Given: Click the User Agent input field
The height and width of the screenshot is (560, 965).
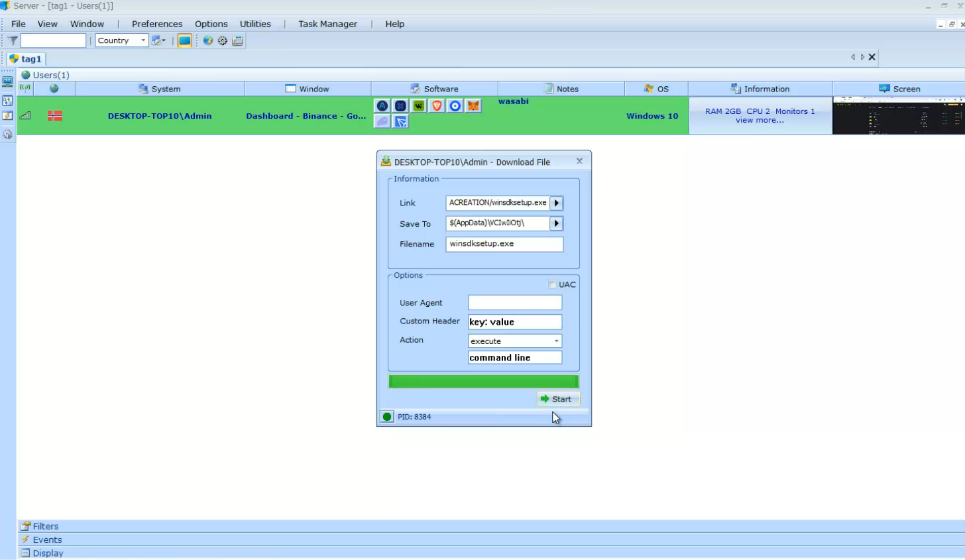Looking at the screenshot, I should point(515,303).
